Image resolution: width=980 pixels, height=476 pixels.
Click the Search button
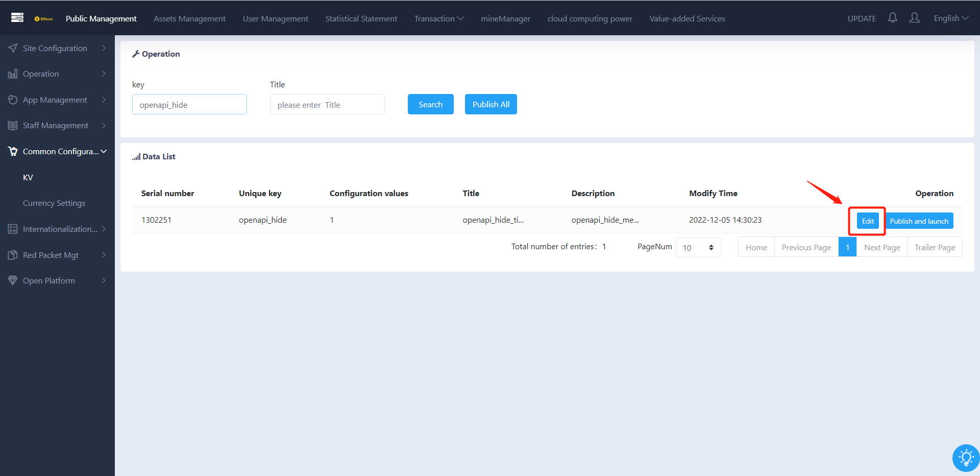tap(430, 104)
